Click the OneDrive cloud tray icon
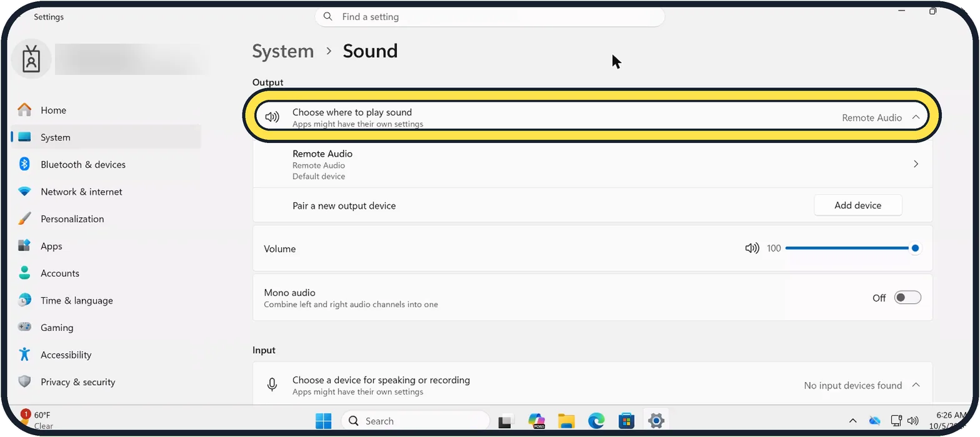980x437 pixels. coord(874,421)
